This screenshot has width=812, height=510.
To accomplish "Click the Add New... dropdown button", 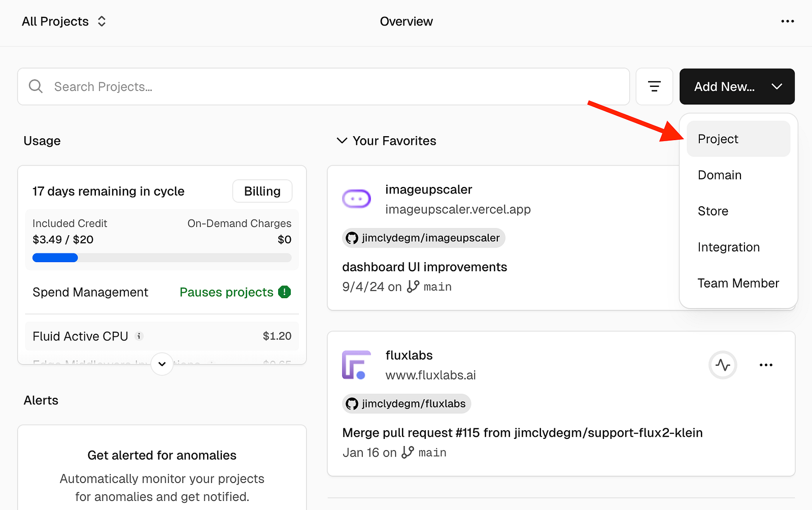I will [x=737, y=87].
